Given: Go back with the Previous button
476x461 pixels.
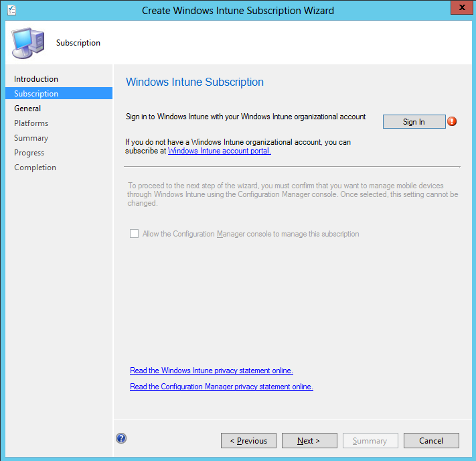Looking at the screenshot, I should (x=248, y=441).
